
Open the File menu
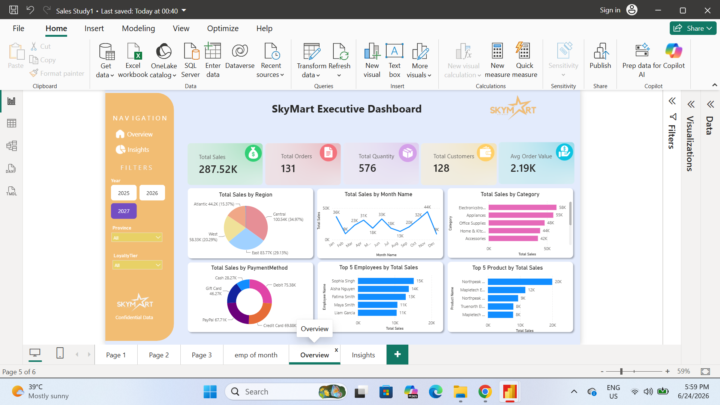tap(18, 28)
